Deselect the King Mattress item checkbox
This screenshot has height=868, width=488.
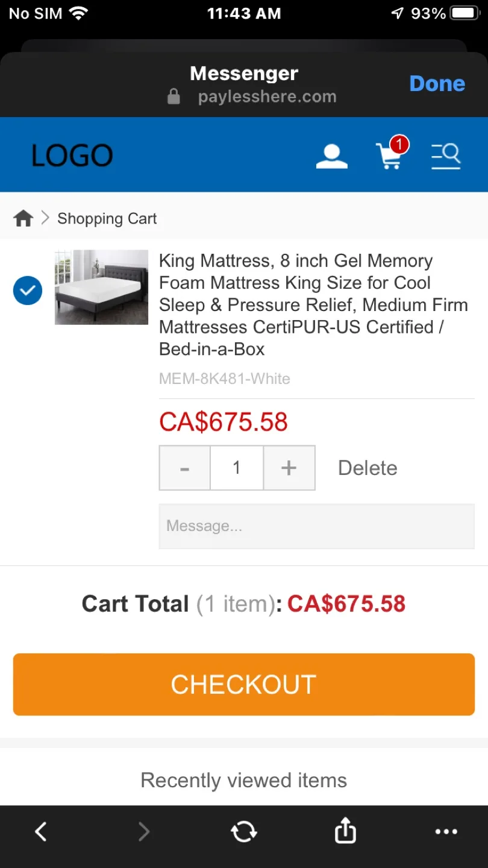click(27, 291)
